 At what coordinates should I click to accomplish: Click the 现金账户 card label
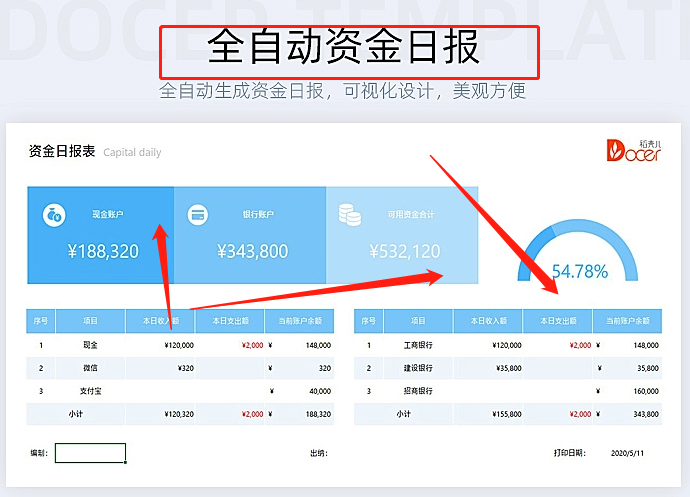[108, 214]
